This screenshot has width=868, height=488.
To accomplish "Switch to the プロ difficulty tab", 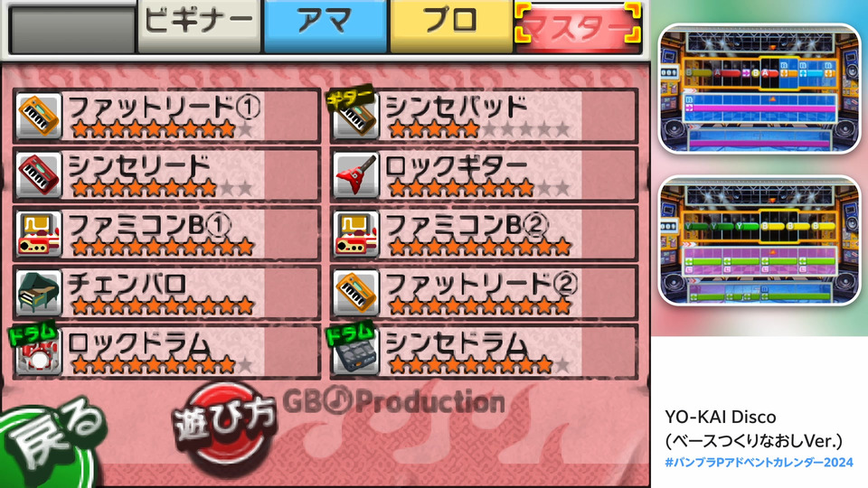I will pyautogui.click(x=451, y=25).
